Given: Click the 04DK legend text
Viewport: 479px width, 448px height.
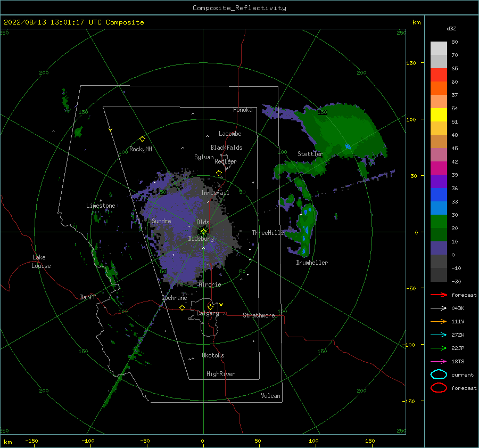Looking at the screenshot, I should (x=458, y=308).
